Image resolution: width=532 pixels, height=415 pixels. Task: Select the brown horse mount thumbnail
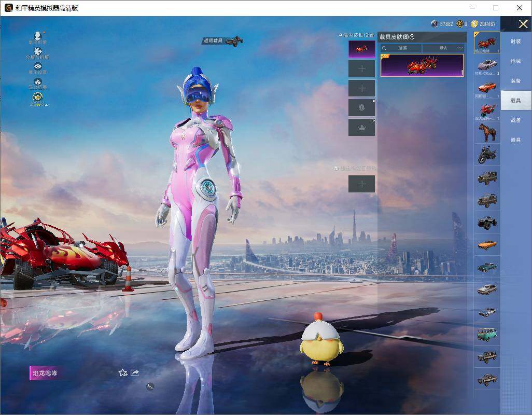pos(487,132)
